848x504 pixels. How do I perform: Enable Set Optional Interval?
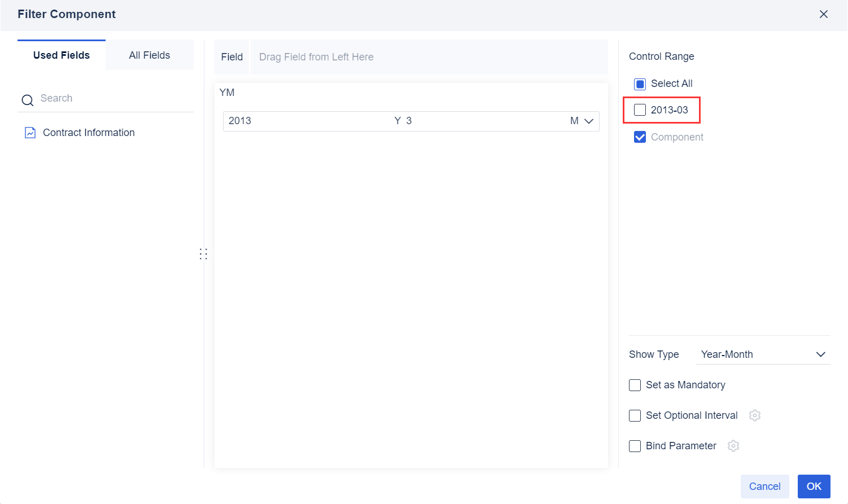click(x=635, y=415)
